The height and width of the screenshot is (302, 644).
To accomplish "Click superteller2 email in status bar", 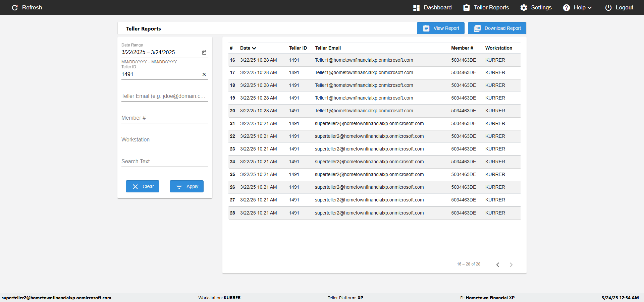I will [56, 298].
